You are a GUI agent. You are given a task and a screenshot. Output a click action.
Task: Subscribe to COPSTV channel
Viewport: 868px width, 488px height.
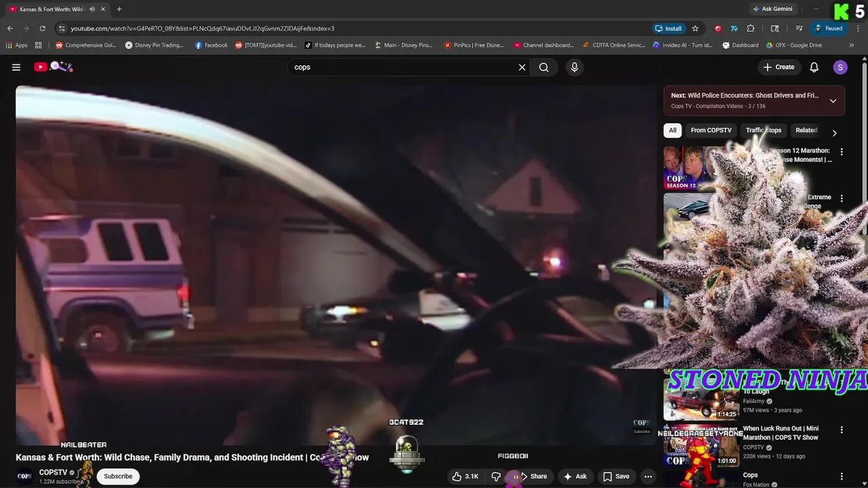click(118, 476)
